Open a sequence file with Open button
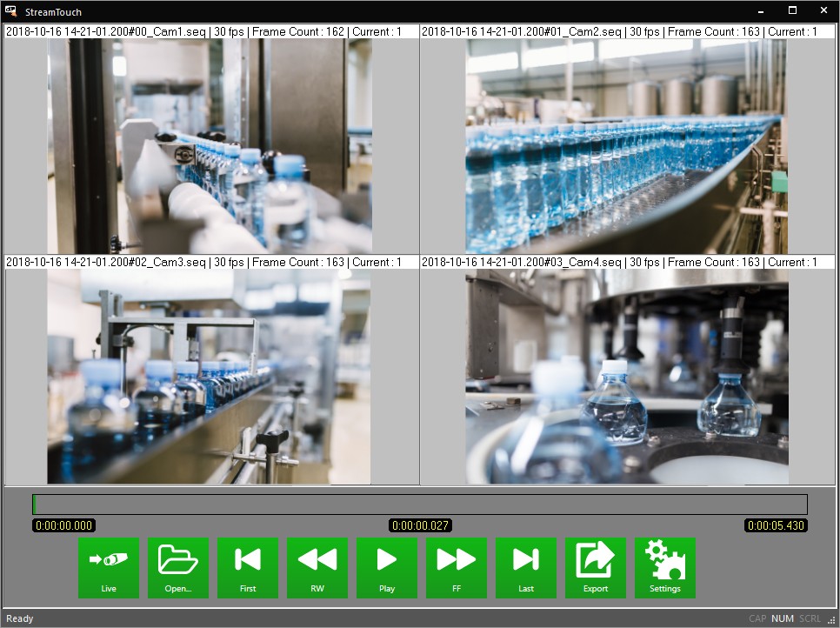840x628 pixels. [x=177, y=567]
